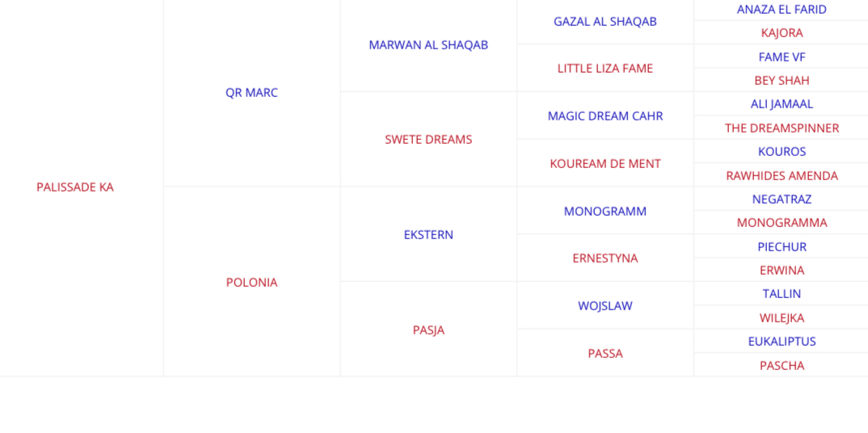Open the WOJSLAW horse link
Image resolution: width=868 pixels, height=433 pixels.
coord(605,306)
